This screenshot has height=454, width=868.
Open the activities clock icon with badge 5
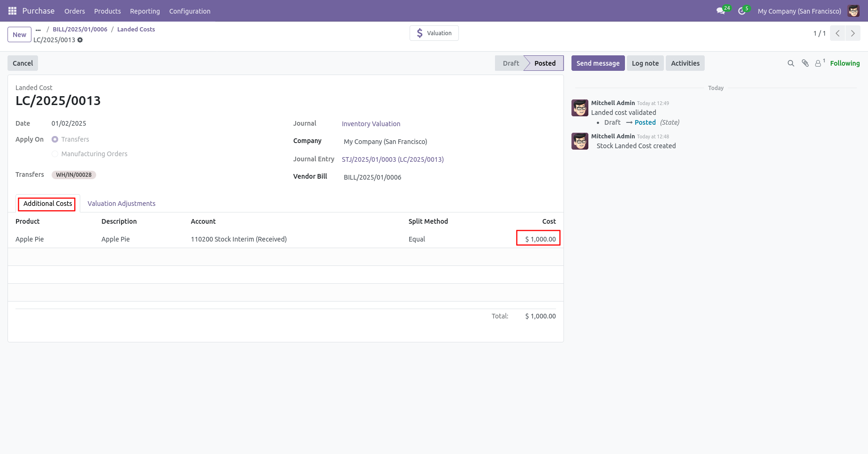743,11
